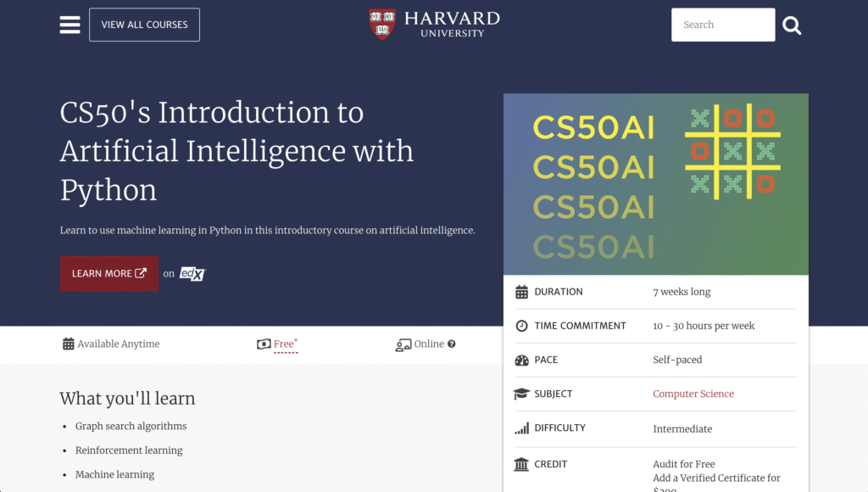Click the Credit institution building icon

tap(521, 464)
